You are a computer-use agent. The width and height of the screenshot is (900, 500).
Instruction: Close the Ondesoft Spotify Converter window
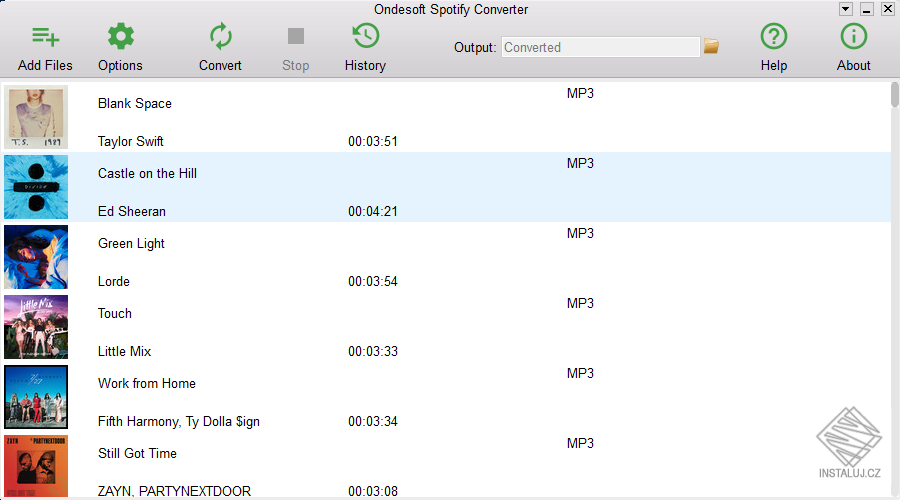(x=887, y=9)
